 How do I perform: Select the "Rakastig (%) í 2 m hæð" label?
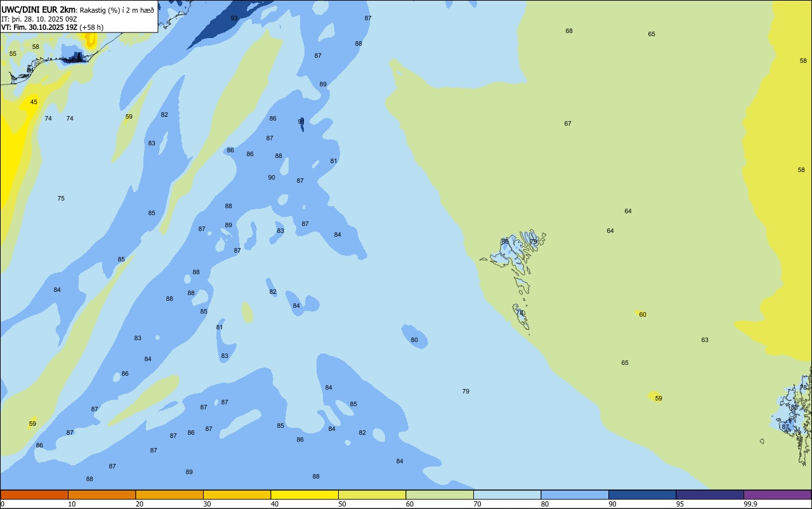point(117,10)
